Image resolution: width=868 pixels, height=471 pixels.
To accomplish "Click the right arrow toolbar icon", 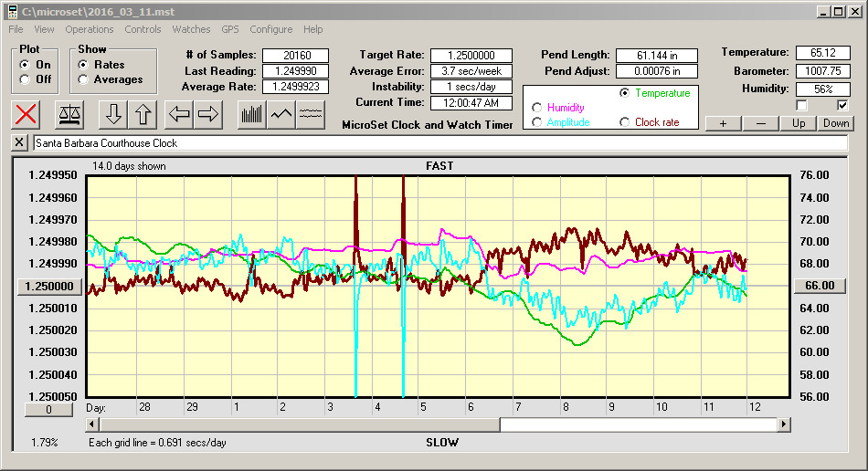I will pos(208,114).
